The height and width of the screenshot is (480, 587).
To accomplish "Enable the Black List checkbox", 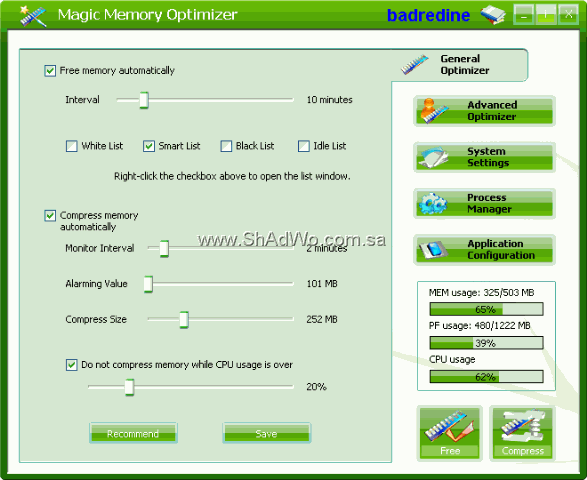I will pos(226,146).
